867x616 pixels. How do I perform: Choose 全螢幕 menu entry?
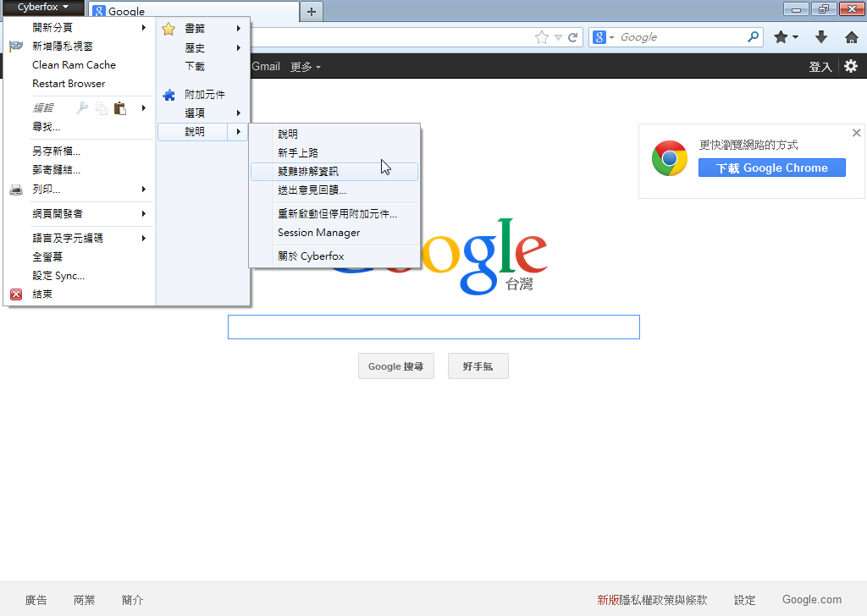click(78, 257)
